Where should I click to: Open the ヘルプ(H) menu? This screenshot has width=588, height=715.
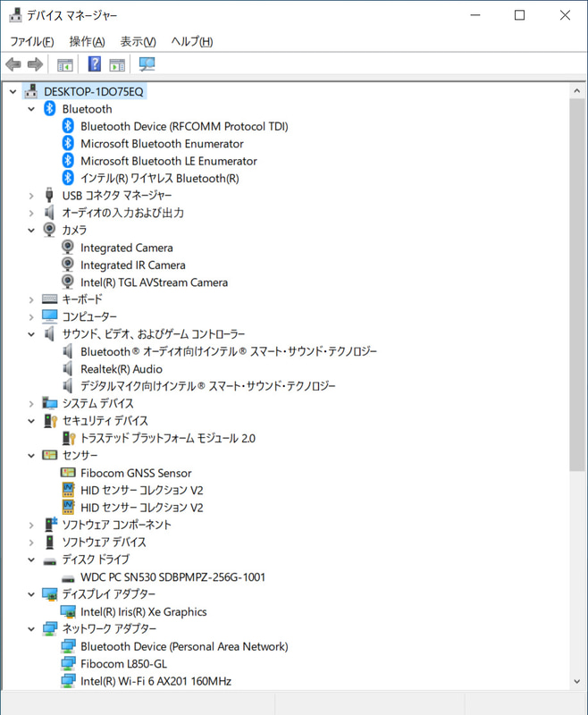pyautogui.click(x=192, y=41)
